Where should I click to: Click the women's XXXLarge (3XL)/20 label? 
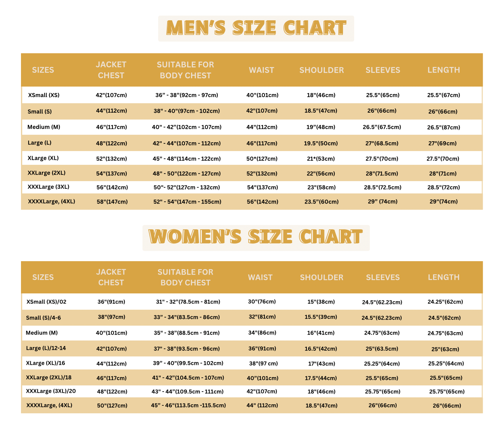[51, 391]
